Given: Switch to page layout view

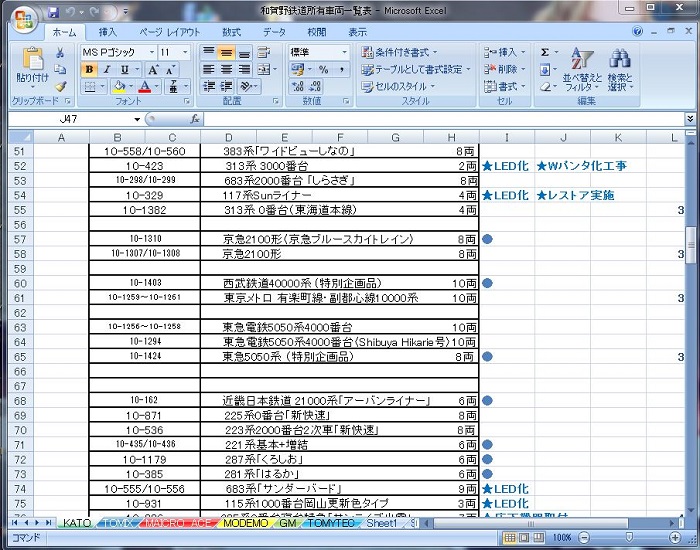Looking at the screenshot, I should tap(525, 537).
